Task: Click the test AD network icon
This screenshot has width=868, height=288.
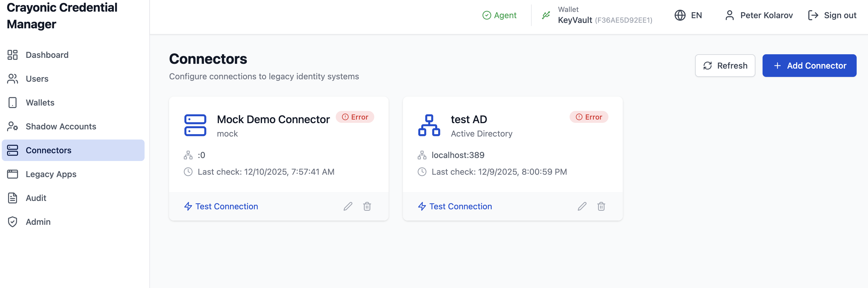Action: click(429, 125)
